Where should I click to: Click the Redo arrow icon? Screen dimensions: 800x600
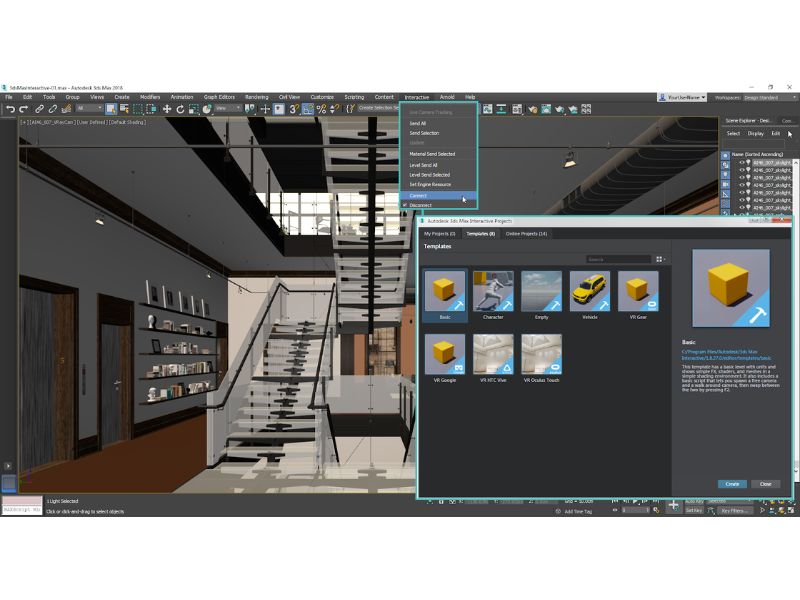click(x=24, y=108)
